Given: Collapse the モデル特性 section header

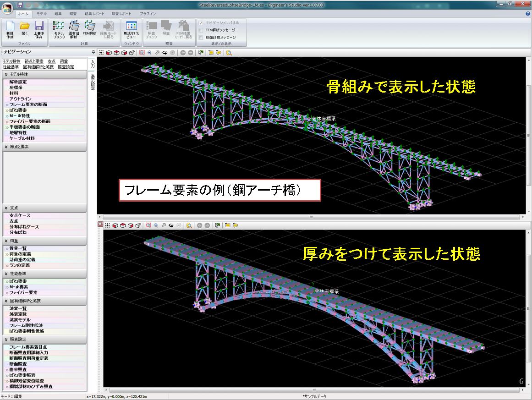Looking at the screenshot, I should pos(44,74).
